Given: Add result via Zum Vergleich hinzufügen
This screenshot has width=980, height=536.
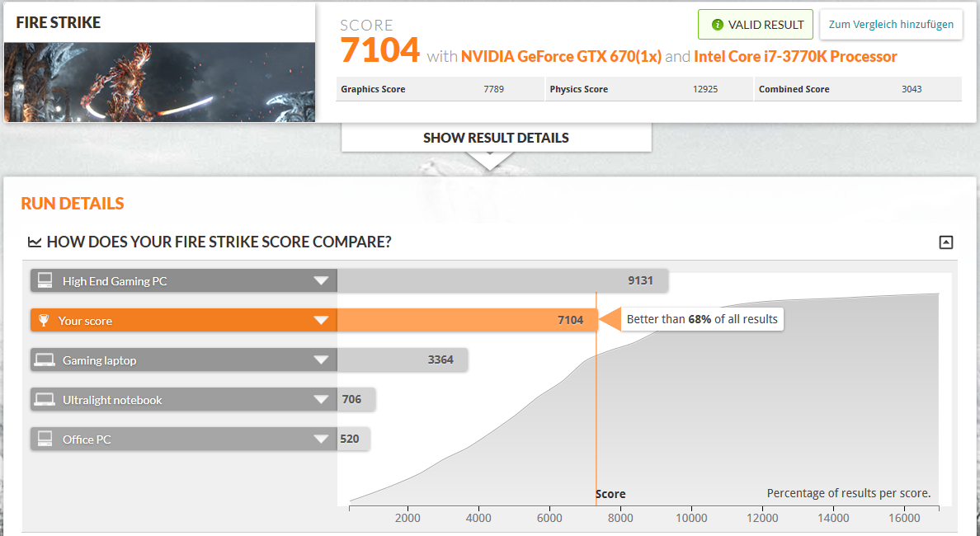Looking at the screenshot, I should point(891,25).
